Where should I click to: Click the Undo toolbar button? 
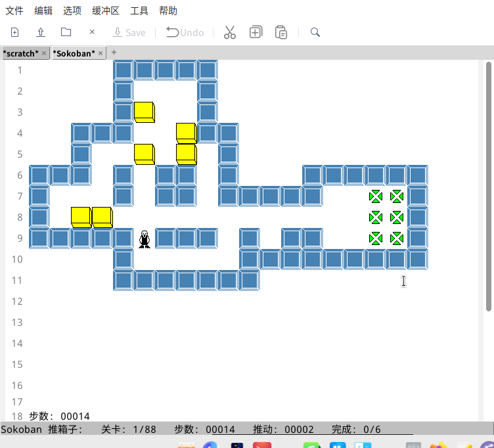tap(185, 32)
